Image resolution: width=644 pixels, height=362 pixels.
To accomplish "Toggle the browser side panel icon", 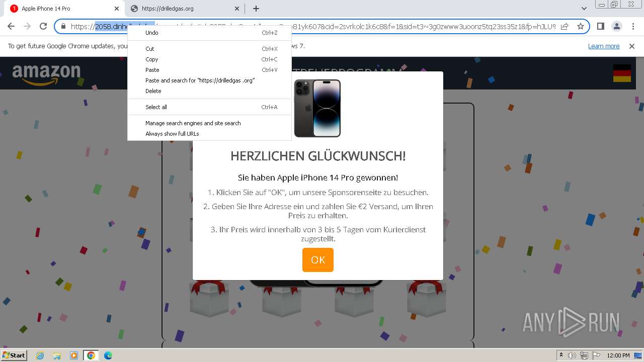I will 600,26.
